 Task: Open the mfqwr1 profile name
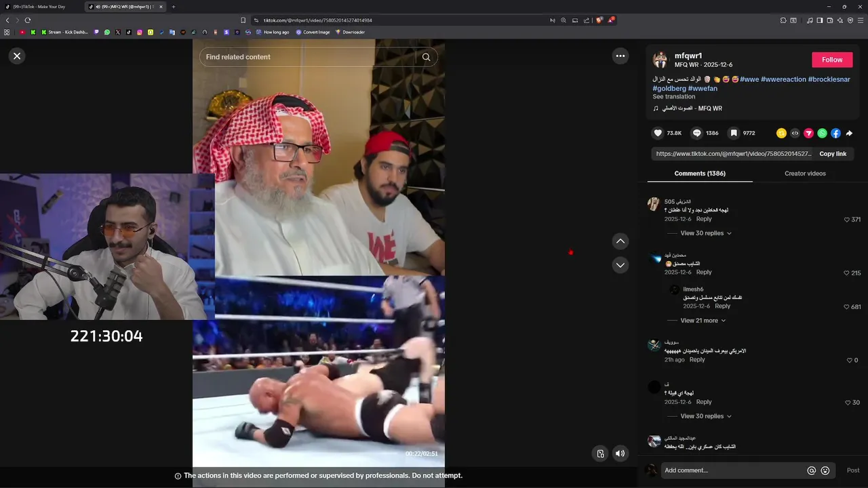click(x=688, y=56)
